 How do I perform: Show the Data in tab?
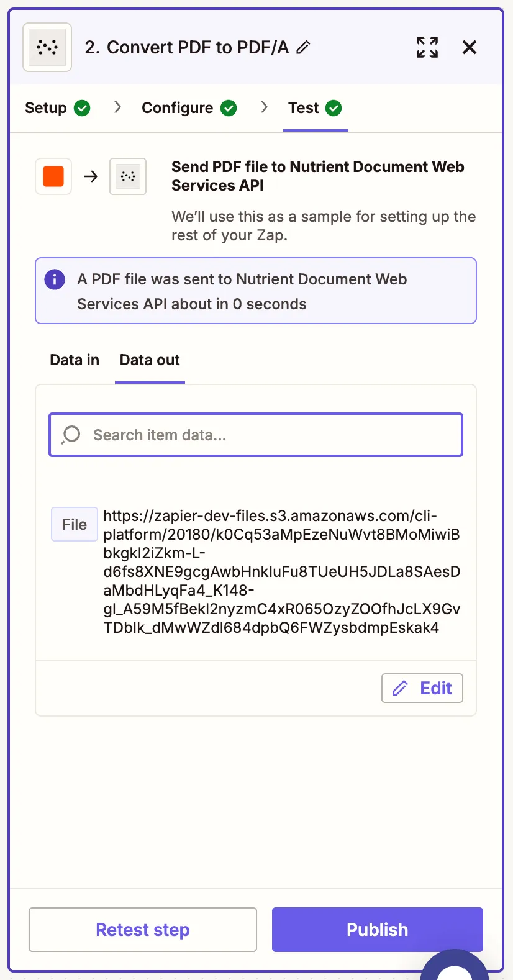click(75, 360)
